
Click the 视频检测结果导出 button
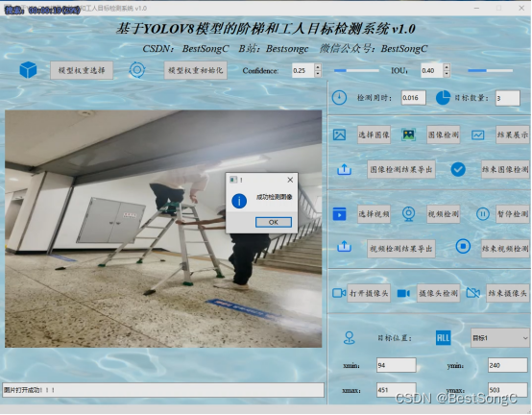(x=401, y=249)
